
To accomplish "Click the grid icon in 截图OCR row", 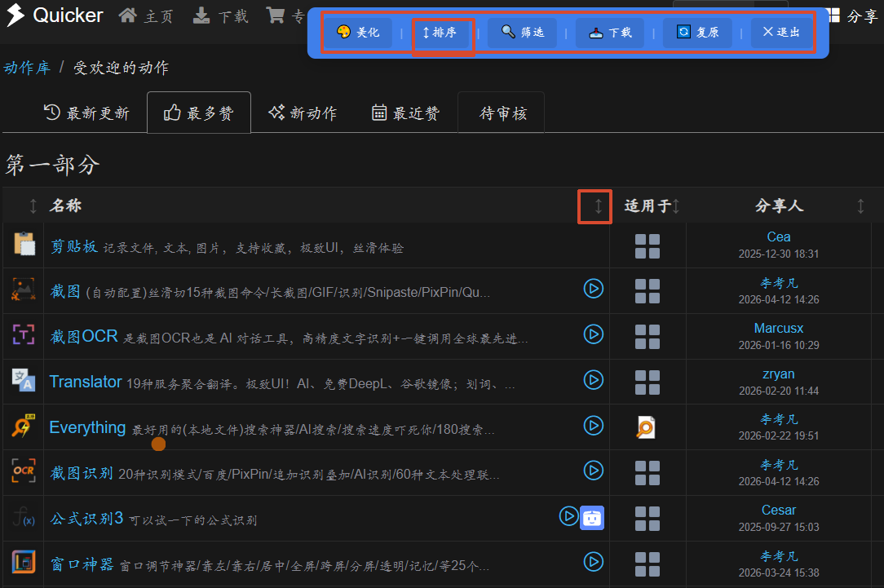I will coord(648,337).
